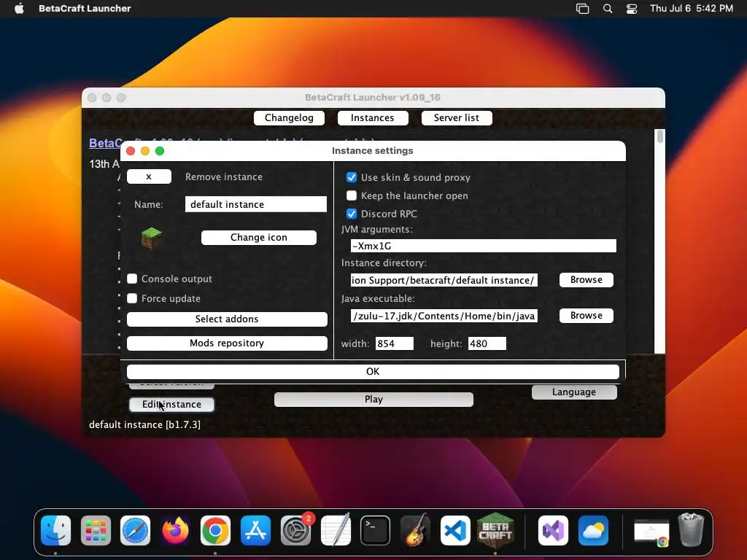Viewport: 747px width, 560px height.
Task: Open the Changelog tab
Action: point(289,117)
